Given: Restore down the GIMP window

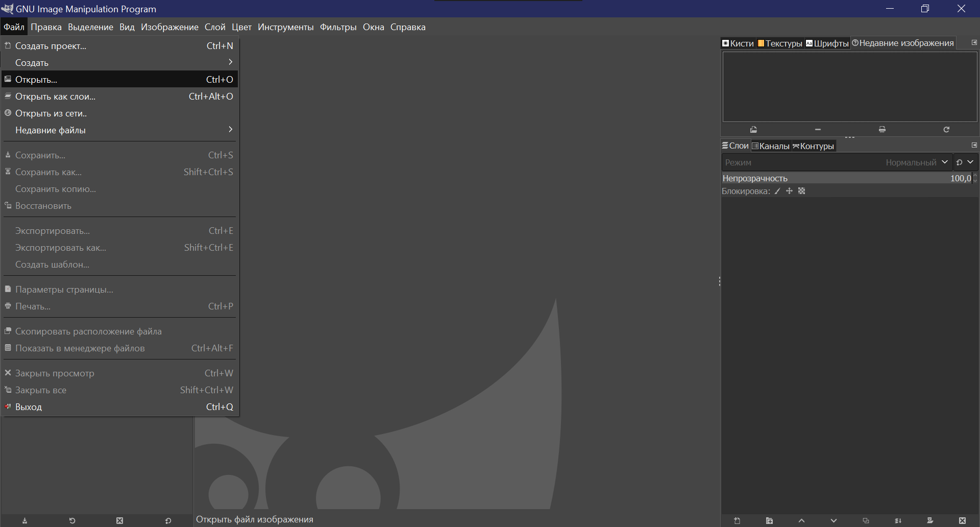Looking at the screenshot, I should [925, 9].
